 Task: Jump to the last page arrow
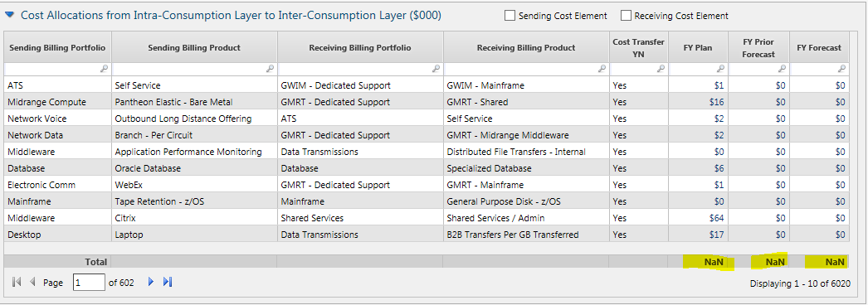tap(168, 283)
